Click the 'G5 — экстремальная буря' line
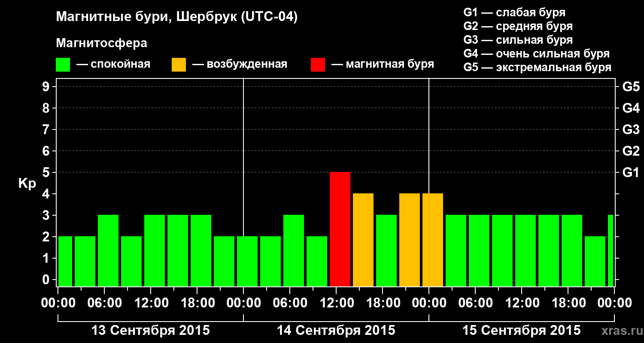The height and width of the screenshot is (343, 644). point(538,67)
